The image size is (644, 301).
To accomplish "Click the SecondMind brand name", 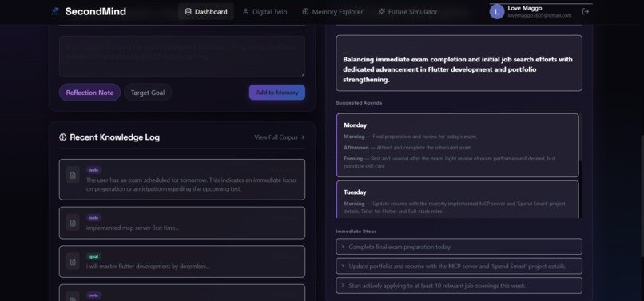I will (x=96, y=11).
